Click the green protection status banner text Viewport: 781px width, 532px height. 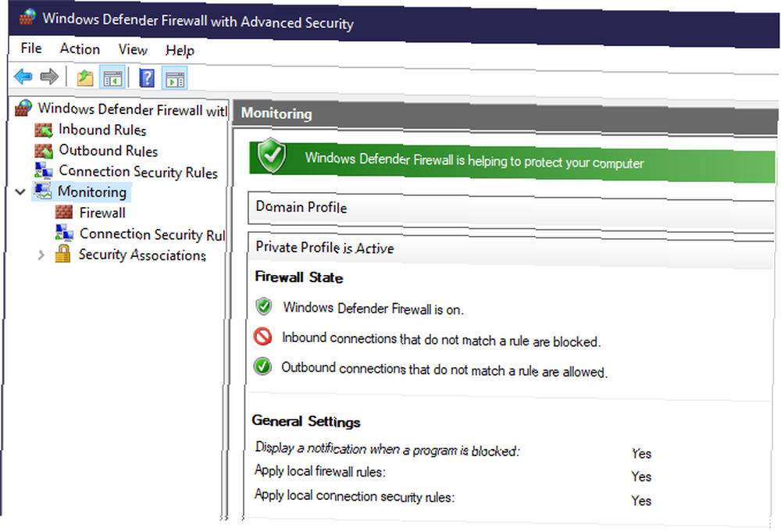pyautogui.click(x=474, y=161)
